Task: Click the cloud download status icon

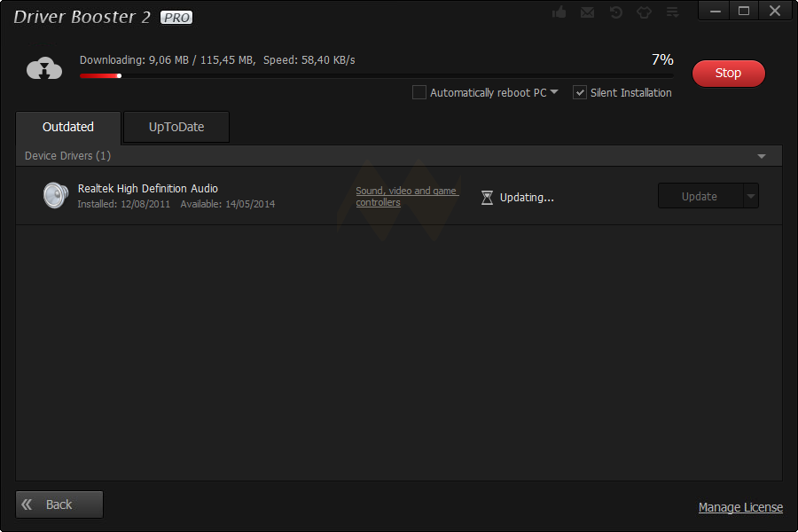Action: point(44,68)
